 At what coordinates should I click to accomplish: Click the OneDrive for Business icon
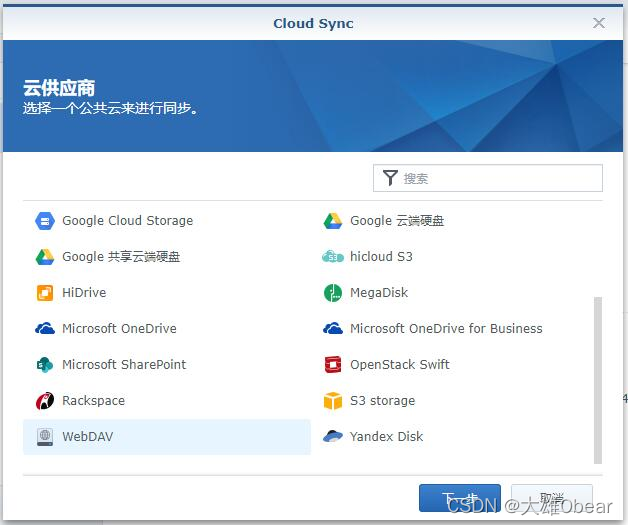pos(333,329)
